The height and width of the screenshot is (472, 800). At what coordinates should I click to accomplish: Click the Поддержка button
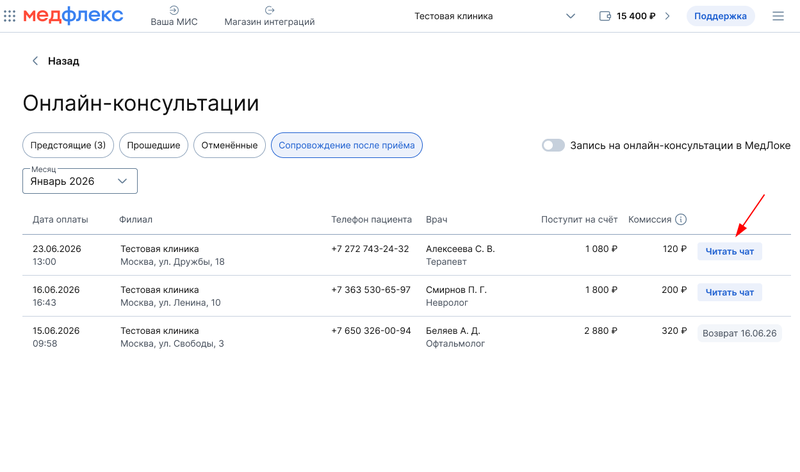[x=720, y=16]
